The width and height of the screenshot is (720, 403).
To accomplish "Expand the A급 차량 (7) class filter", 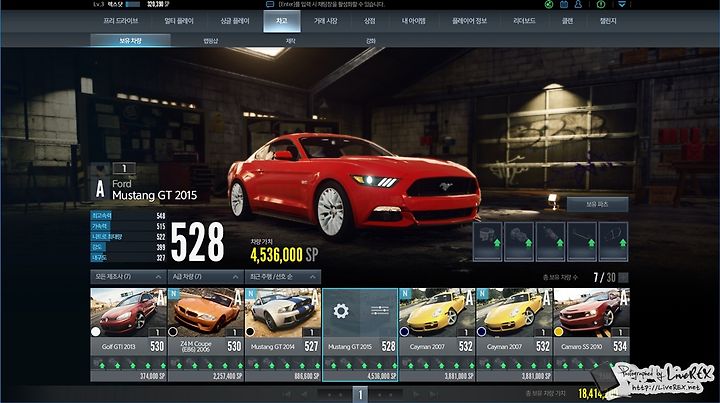I will pos(205,277).
